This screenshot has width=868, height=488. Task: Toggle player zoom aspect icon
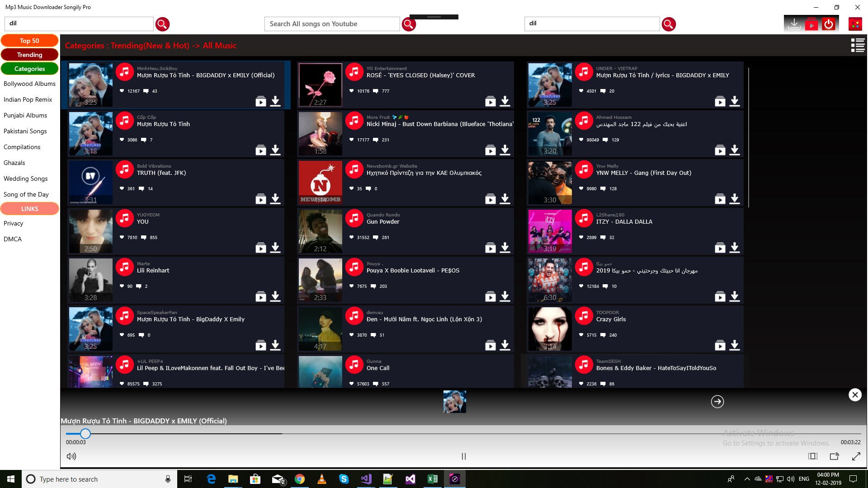pos(812,456)
